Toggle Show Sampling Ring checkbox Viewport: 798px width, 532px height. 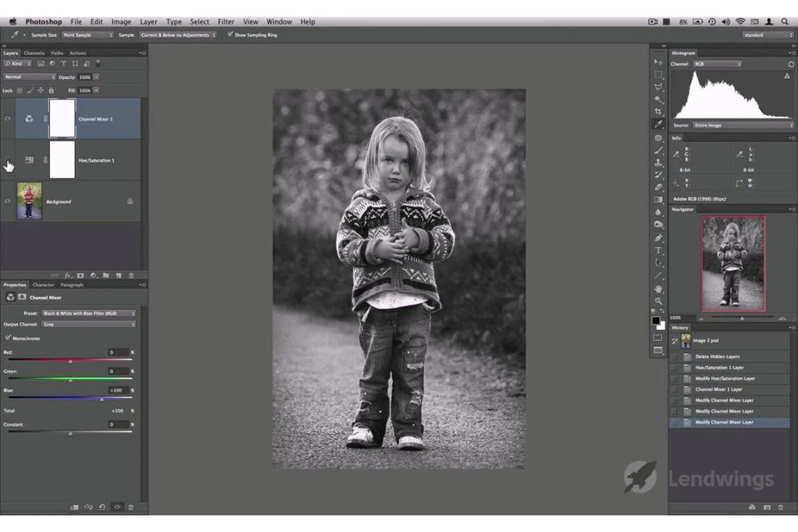click(x=230, y=34)
